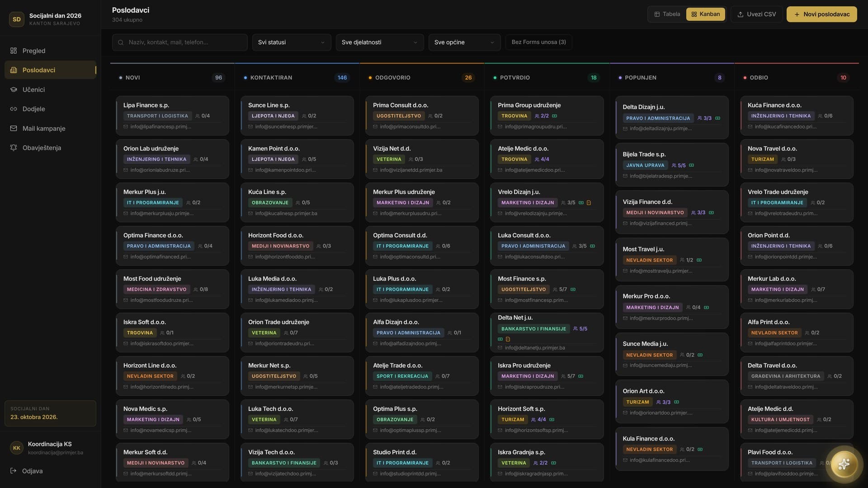
Task: Click the upload icon in Uvezi CSV
Action: click(x=741, y=14)
